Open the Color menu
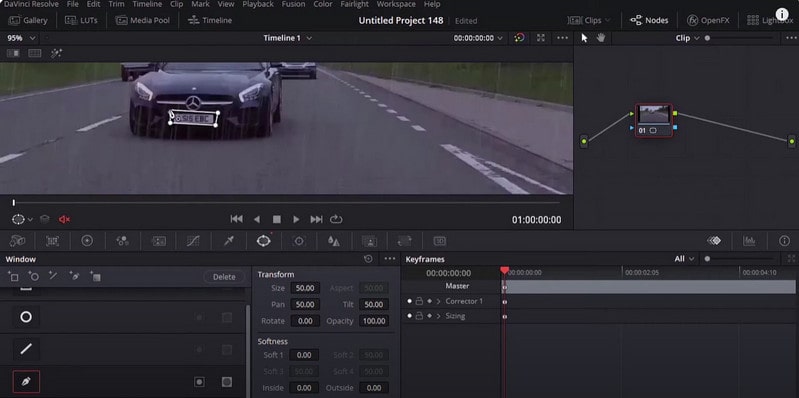Screen dimensions: 799x398 tap(323, 4)
